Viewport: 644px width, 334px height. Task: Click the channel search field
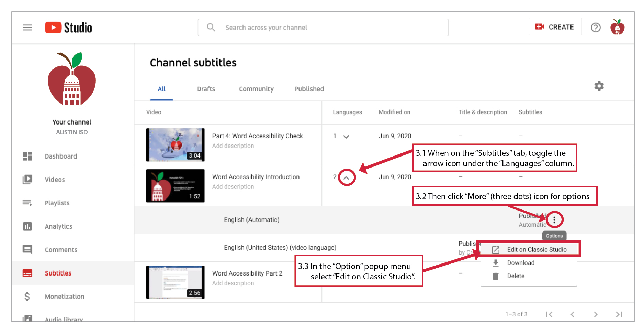(323, 28)
